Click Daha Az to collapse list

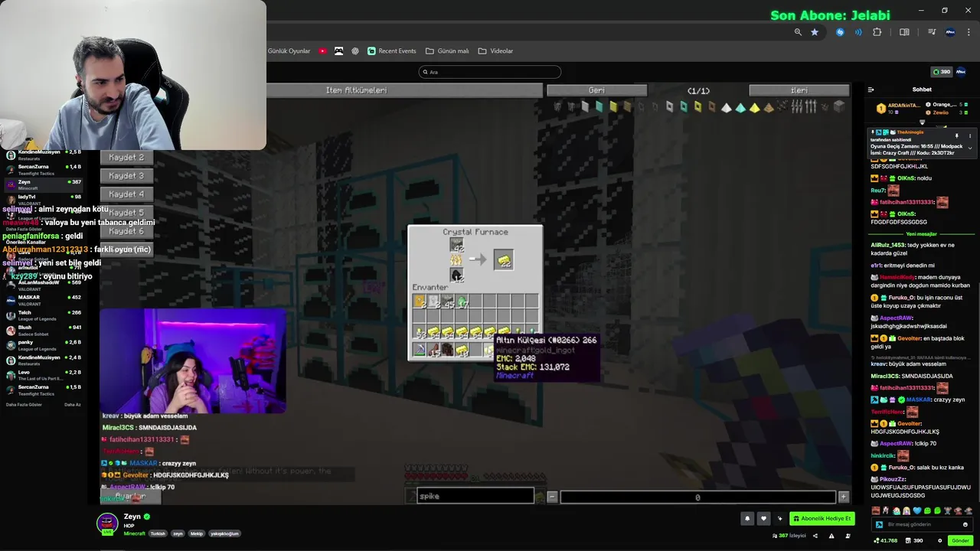pos(72,404)
